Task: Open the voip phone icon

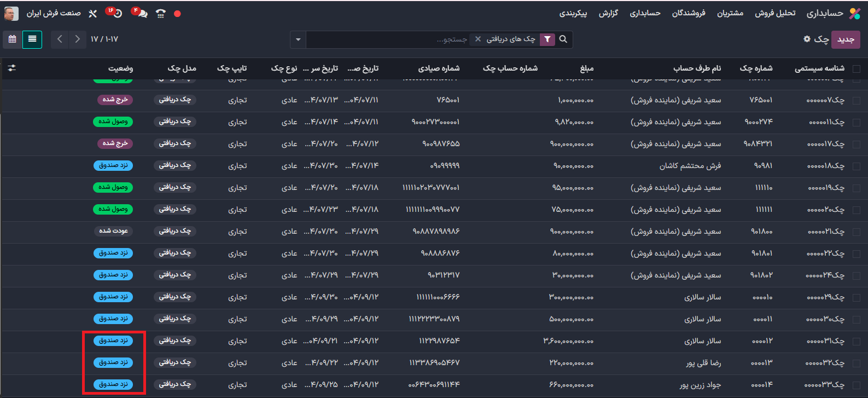Action: click(160, 14)
